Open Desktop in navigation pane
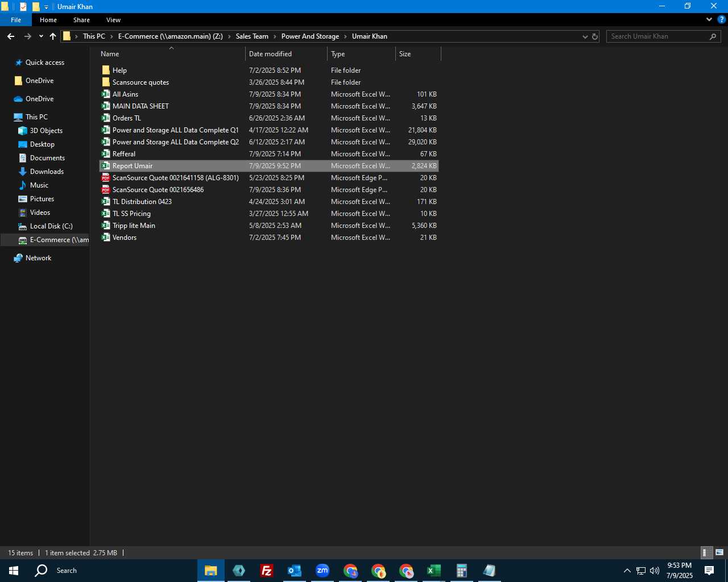728x582 pixels. click(42, 144)
